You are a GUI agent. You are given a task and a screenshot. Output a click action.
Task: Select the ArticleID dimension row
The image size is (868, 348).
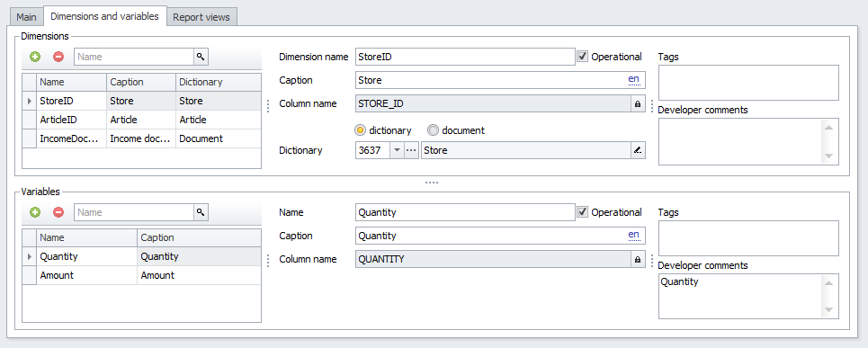click(142, 120)
